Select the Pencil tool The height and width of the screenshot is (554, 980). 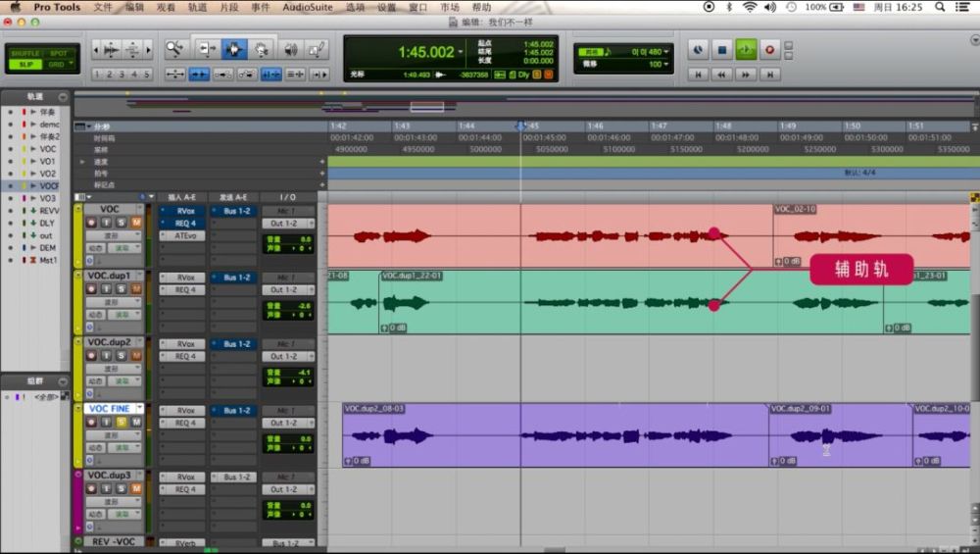click(318, 49)
